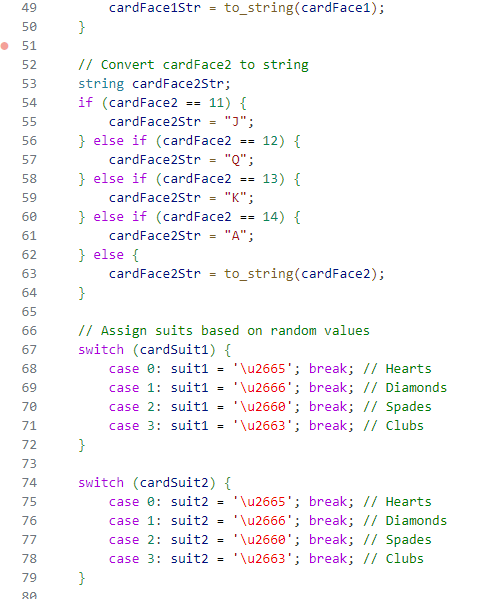Click line number 50 in the gutter
The width and height of the screenshot is (478, 599).
29,27
